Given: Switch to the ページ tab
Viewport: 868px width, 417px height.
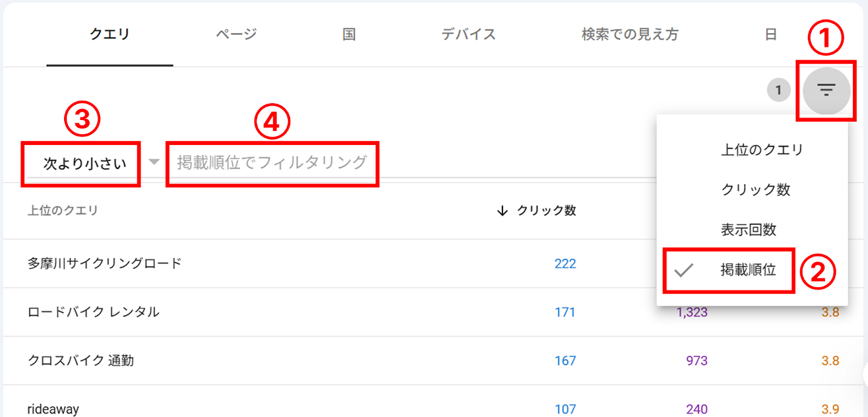Looking at the screenshot, I should pos(236,34).
